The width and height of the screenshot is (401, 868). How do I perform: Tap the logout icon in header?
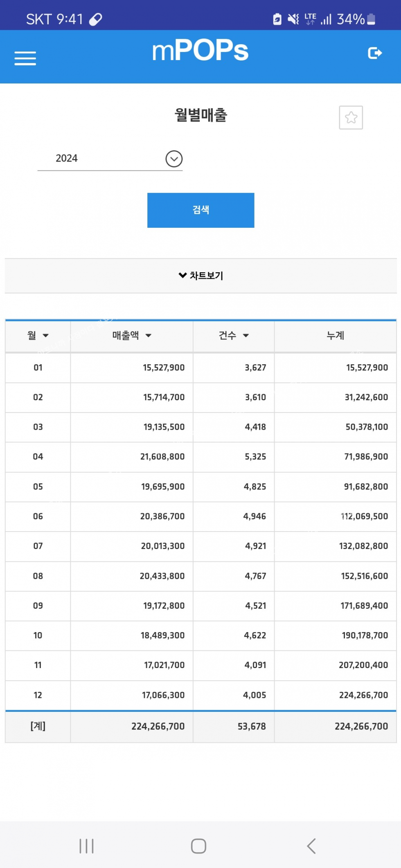(375, 53)
